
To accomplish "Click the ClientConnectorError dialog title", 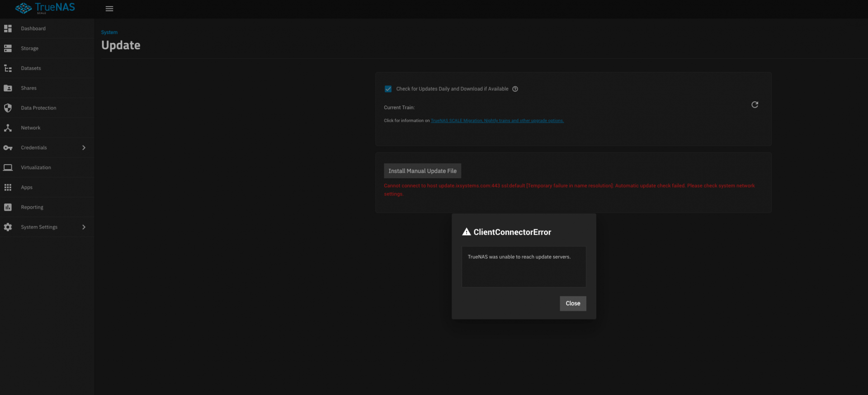I will click(512, 232).
